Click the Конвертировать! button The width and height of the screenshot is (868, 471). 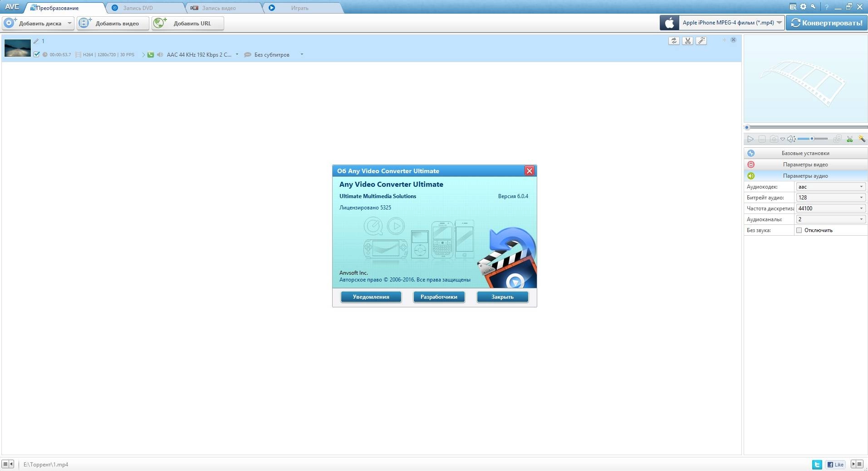point(827,23)
